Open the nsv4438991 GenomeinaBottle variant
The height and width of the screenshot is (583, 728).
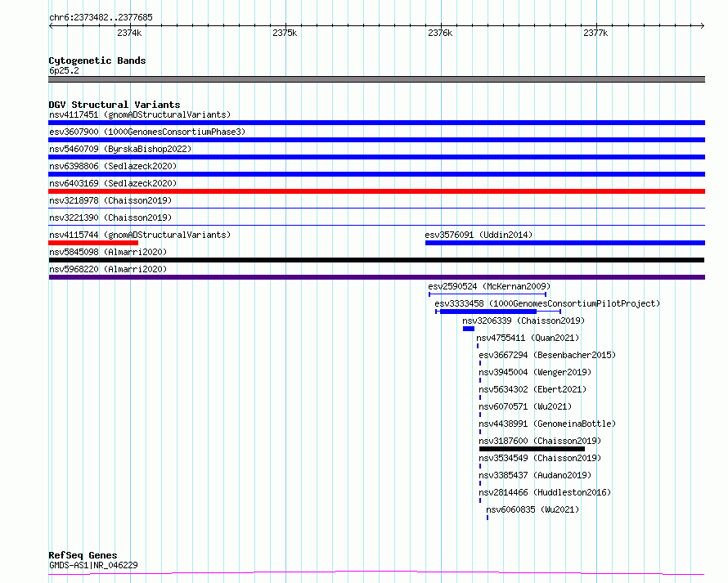pyautogui.click(x=547, y=424)
